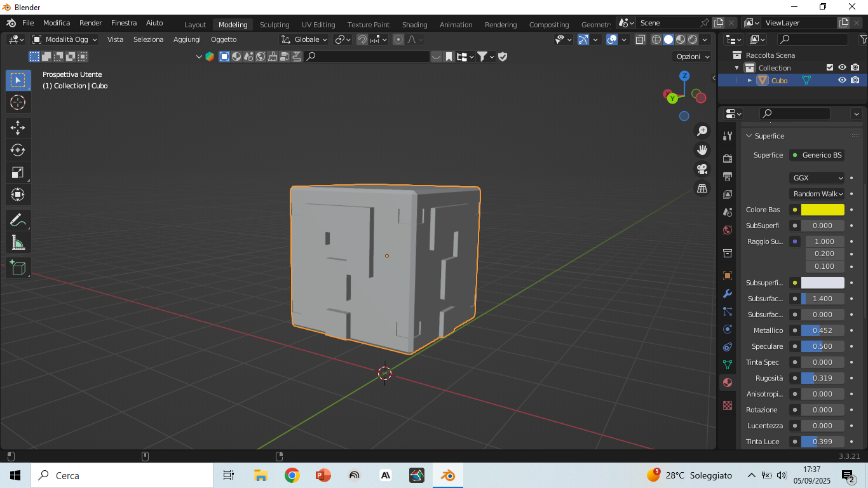Choose the Rotate tool

pos(18,150)
